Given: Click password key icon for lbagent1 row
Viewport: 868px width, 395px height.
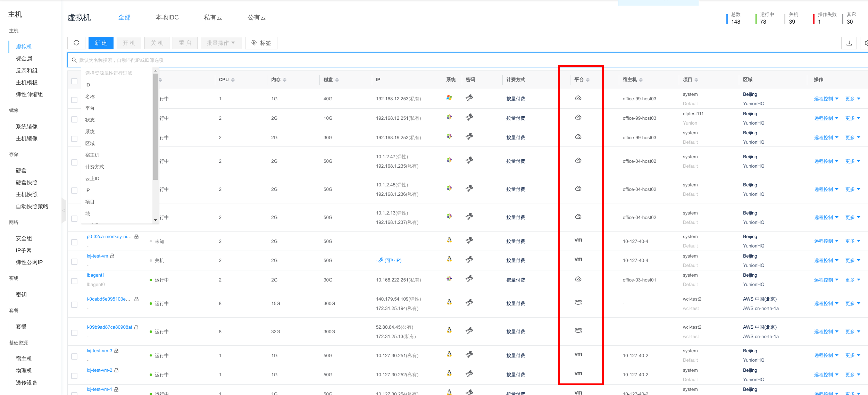Looking at the screenshot, I should coord(469,279).
